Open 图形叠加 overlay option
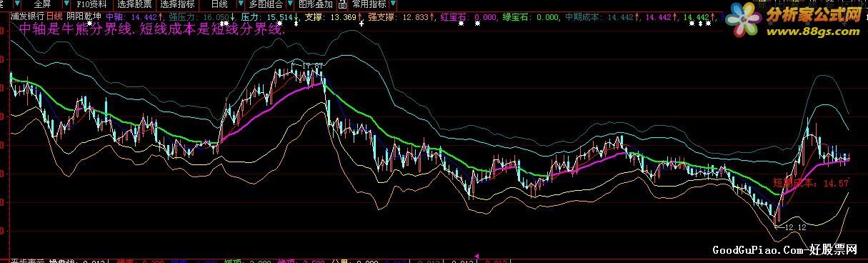 (x=315, y=4)
